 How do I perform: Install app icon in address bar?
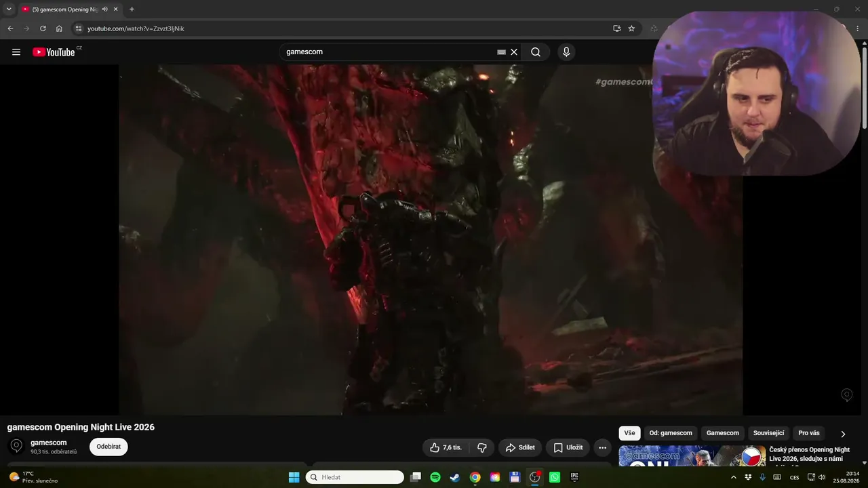click(x=616, y=28)
